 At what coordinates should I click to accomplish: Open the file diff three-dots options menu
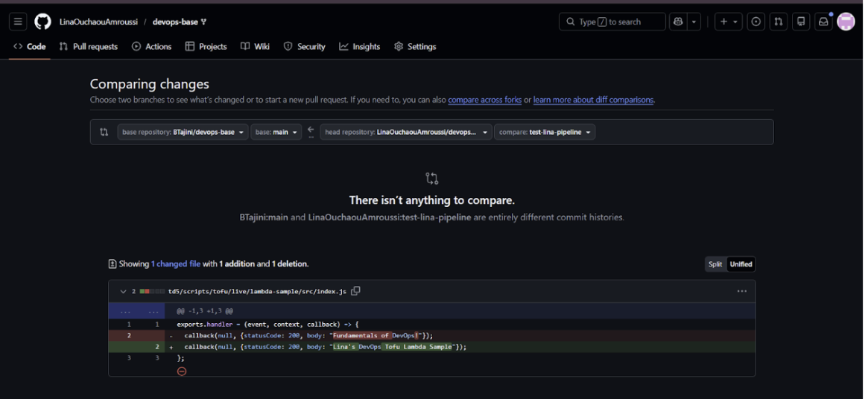742,291
